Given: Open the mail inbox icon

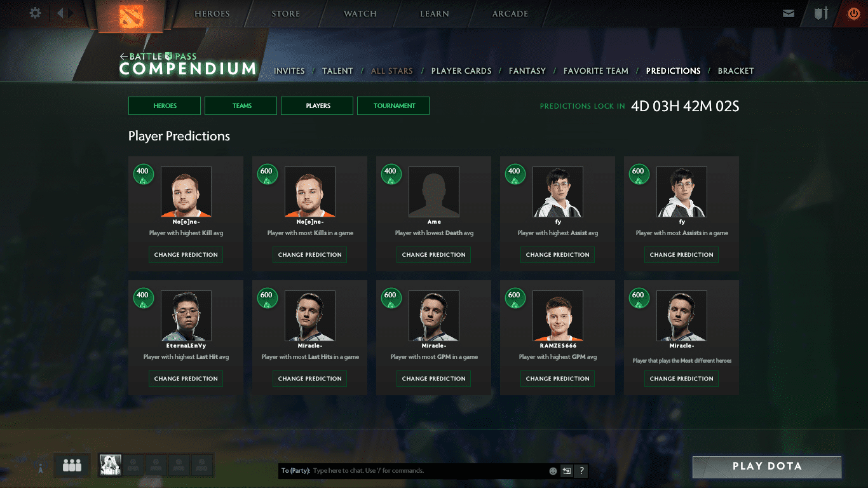Looking at the screenshot, I should pyautogui.click(x=789, y=13).
